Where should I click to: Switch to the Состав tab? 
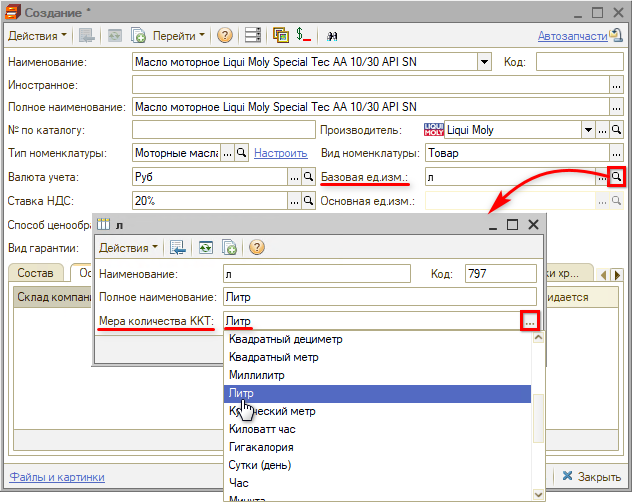(x=35, y=273)
